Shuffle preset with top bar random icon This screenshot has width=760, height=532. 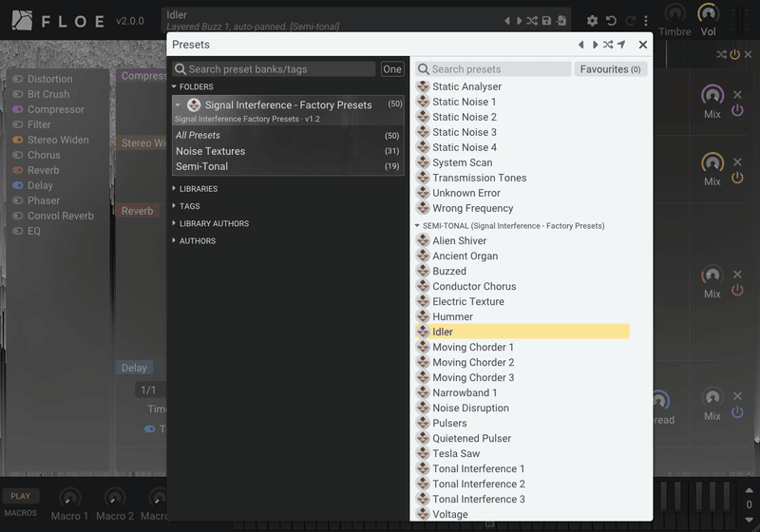click(532, 21)
